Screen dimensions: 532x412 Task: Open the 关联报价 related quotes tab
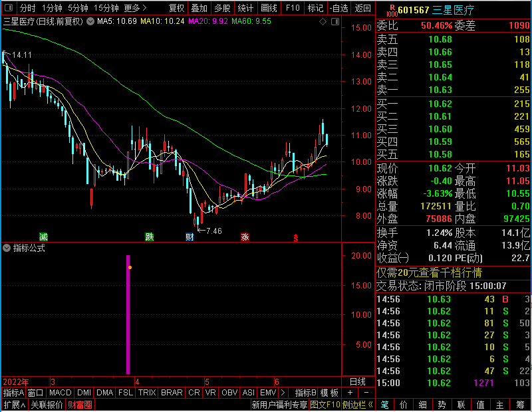point(47,405)
